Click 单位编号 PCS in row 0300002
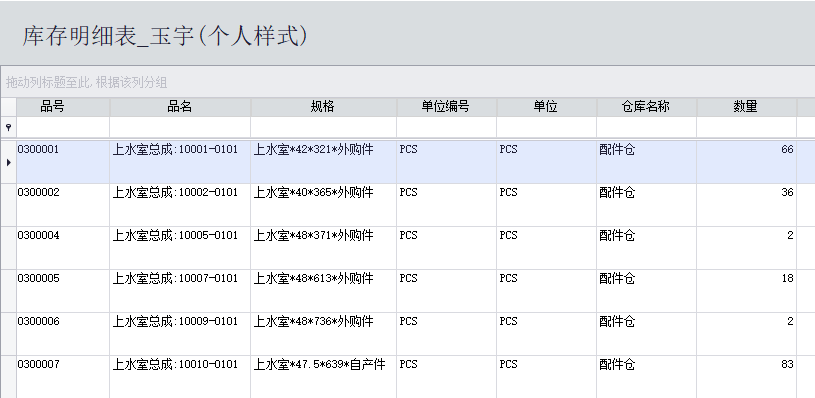This screenshot has height=398, width=815. 446,205
